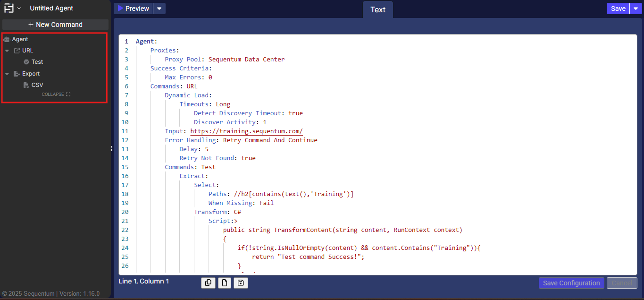Click the 'Max Errors' key
644x300 pixels.
point(184,77)
